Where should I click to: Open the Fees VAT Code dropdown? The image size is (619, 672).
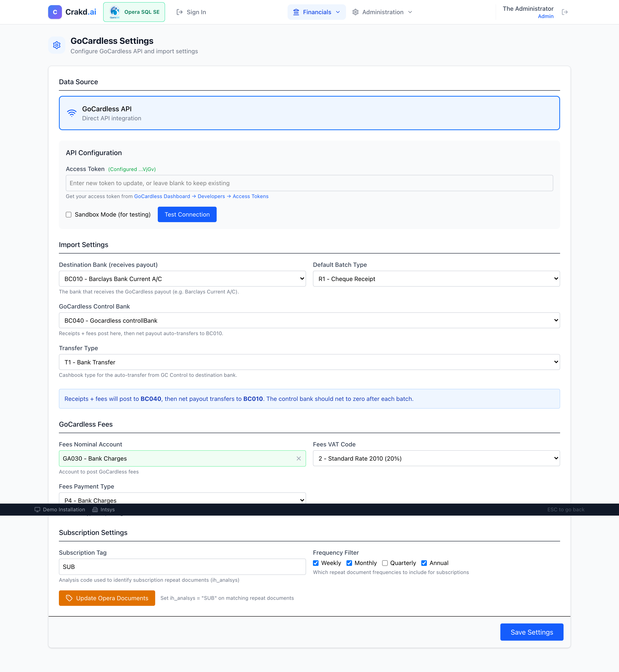436,458
